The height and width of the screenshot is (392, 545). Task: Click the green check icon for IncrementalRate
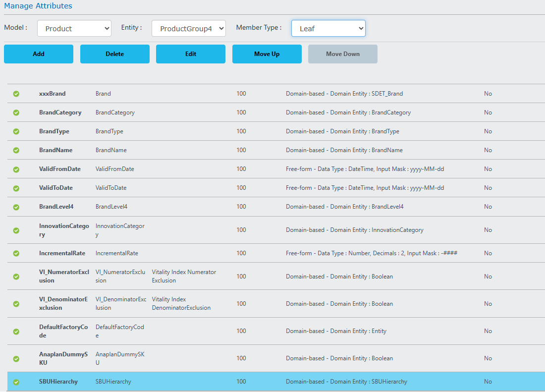(16, 253)
